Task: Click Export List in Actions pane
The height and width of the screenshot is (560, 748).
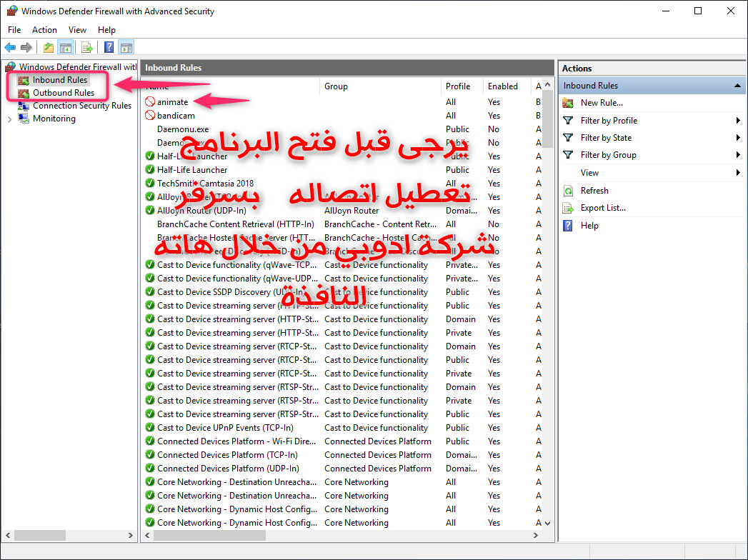Action: (602, 208)
